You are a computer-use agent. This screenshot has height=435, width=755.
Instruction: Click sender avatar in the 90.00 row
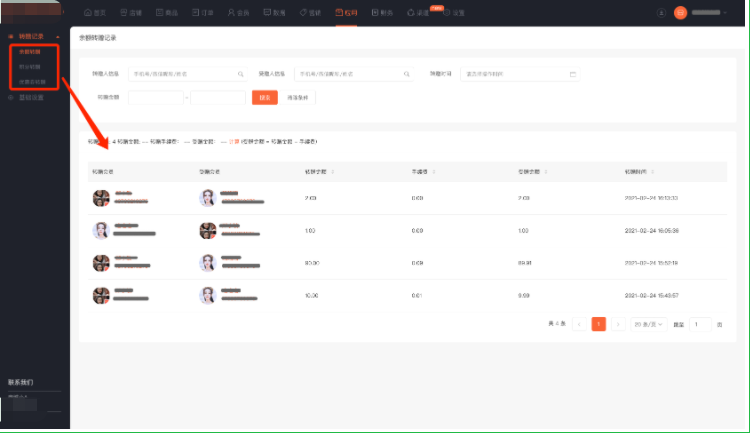(x=101, y=263)
